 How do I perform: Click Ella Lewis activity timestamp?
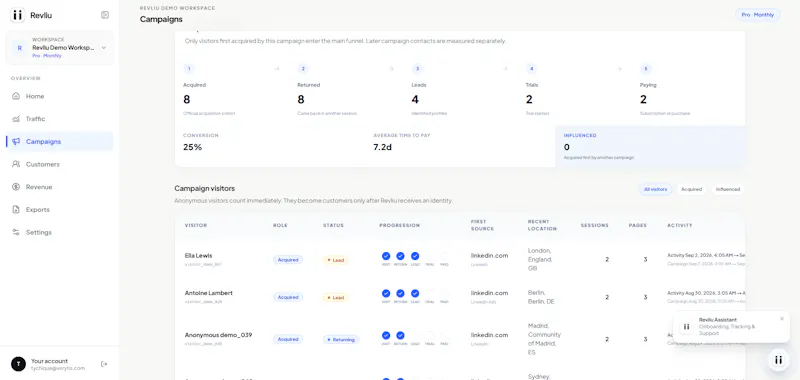pos(706,255)
